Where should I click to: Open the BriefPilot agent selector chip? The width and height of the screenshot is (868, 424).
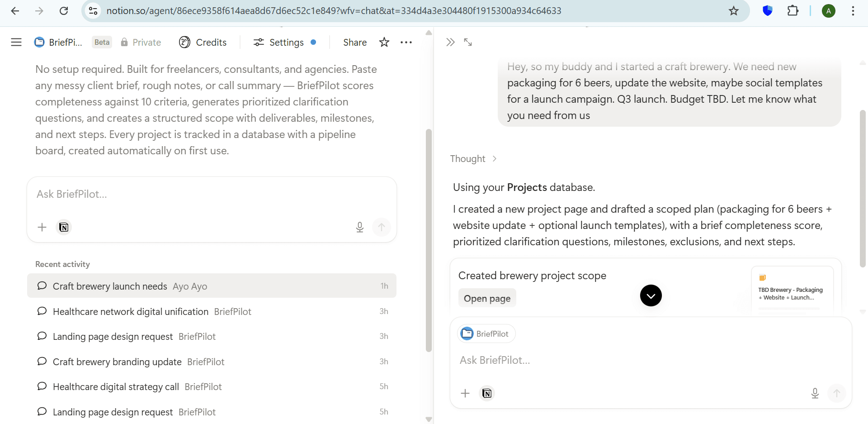[486, 334]
